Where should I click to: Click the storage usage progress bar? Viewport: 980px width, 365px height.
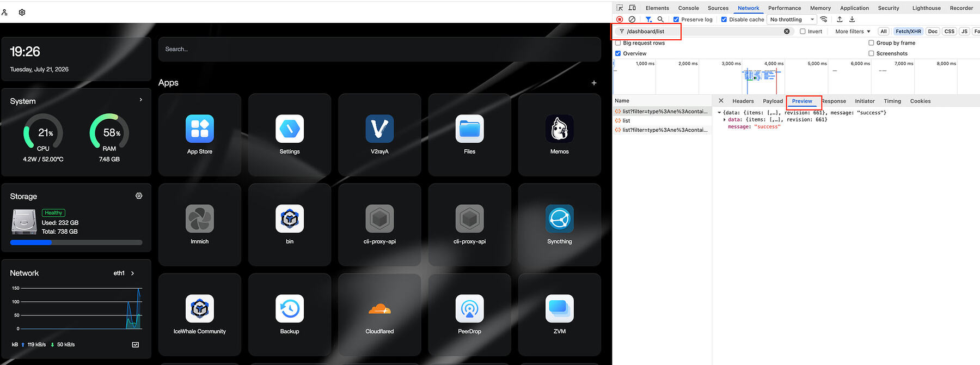point(76,242)
